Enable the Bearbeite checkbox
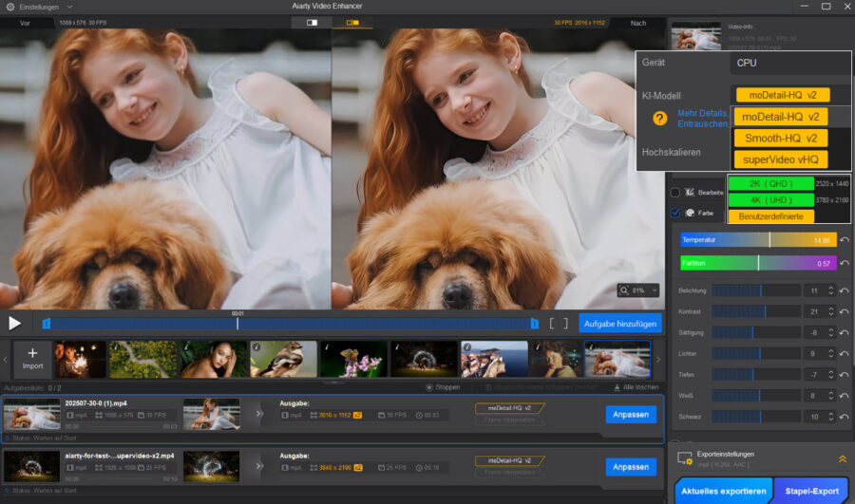The height and width of the screenshot is (504, 855). pos(674,192)
